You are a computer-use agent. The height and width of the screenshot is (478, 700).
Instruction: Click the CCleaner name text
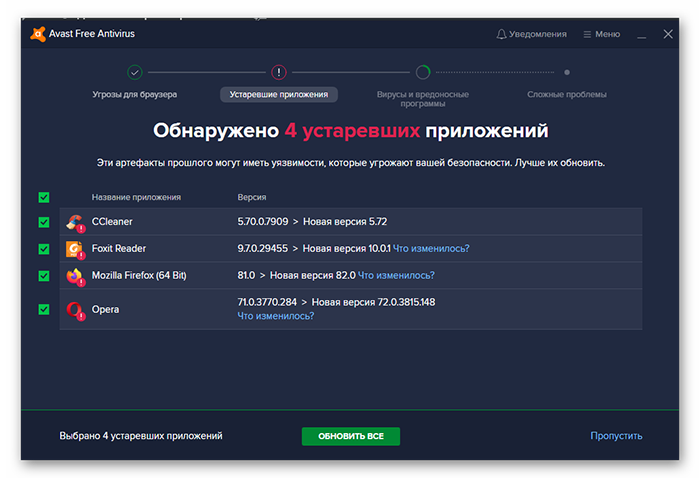112,221
